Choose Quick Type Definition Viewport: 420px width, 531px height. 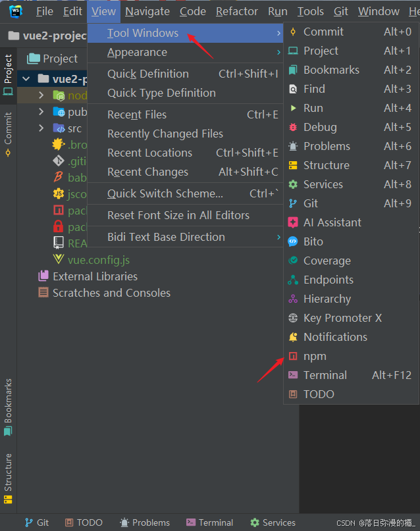point(185,93)
